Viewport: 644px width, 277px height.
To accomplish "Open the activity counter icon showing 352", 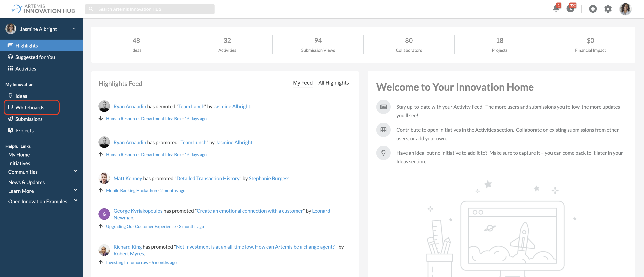I will click(x=570, y=9).
